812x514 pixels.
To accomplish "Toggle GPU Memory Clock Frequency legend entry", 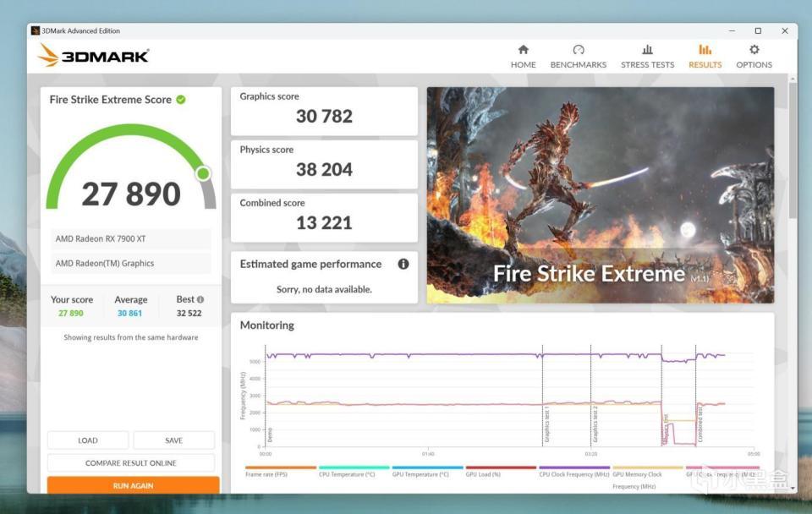I will [x=647, y=477].
